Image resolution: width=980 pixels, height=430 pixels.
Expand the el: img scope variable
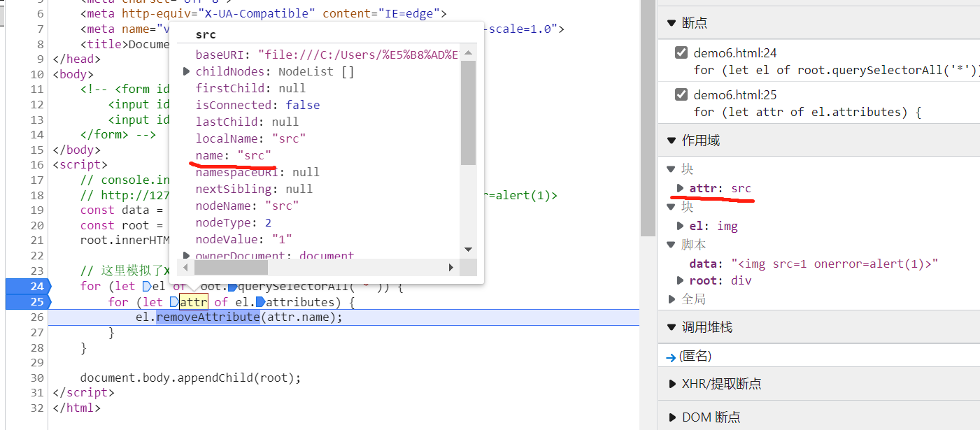click(681, 226)
